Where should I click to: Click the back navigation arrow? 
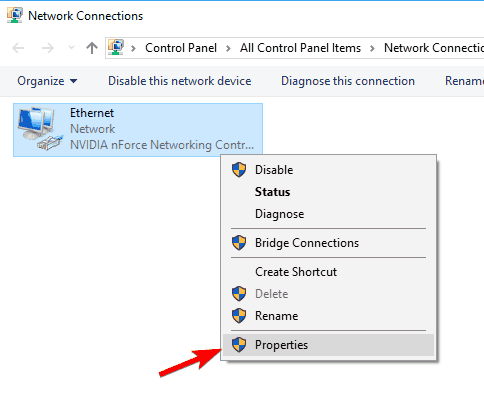tap(18, 48)
